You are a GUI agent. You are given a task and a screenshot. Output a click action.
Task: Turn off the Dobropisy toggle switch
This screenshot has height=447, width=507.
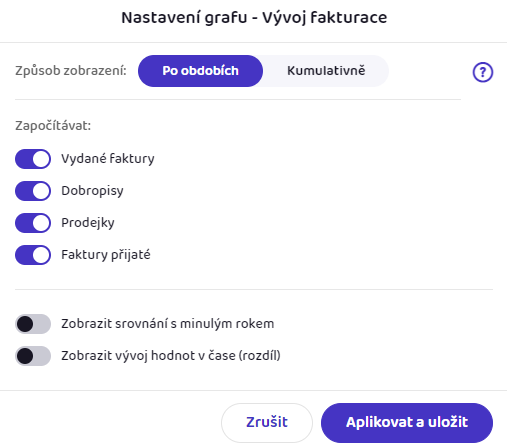tap(33, 191)
